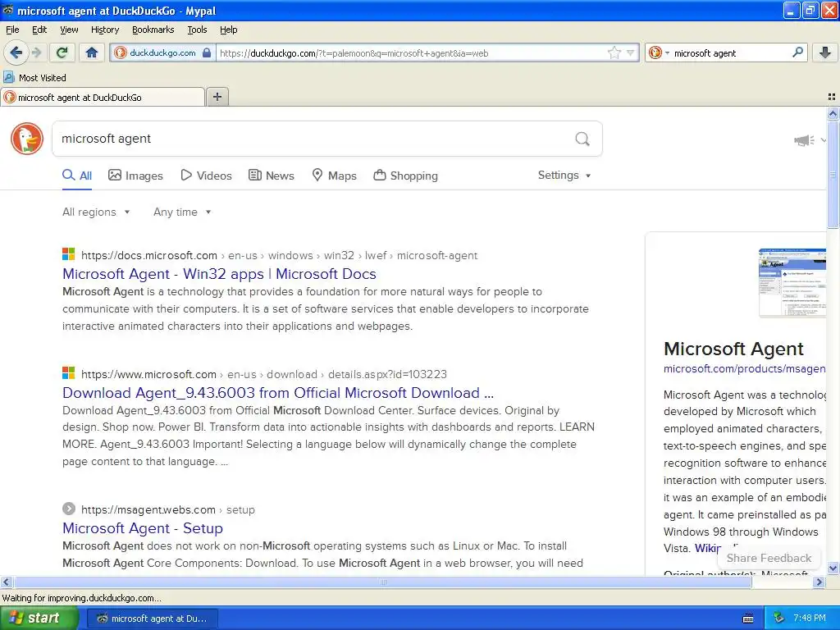Click the network icon in the system tray
Image resolution: width=840 pixels, height=630 pixels.
(778, 619)
